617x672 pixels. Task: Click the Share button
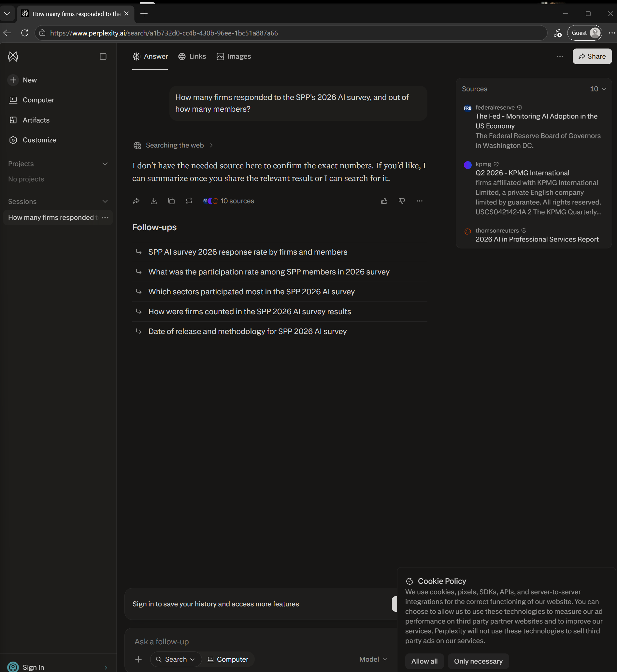tap(592, 56)
